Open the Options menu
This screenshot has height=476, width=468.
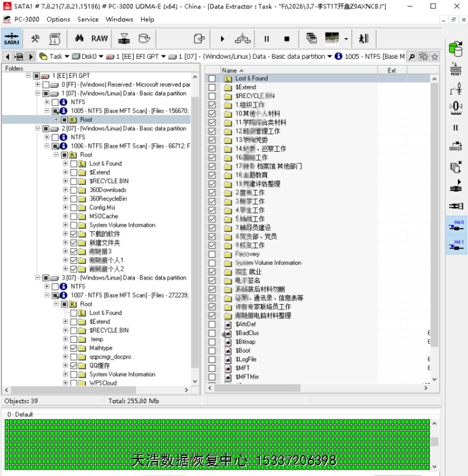[58, 19]
